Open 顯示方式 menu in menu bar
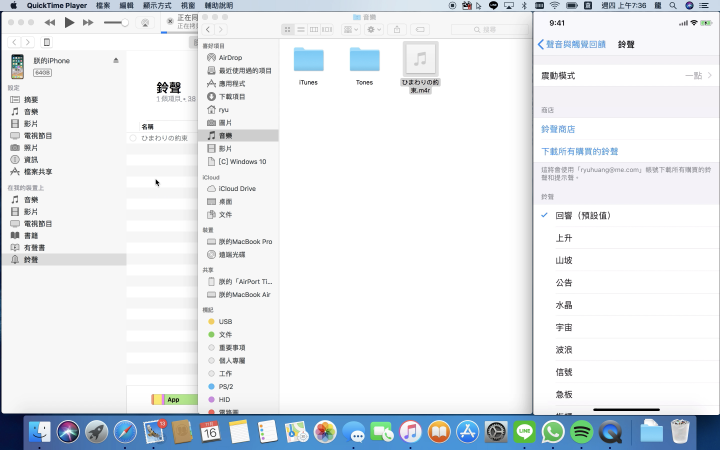 coord(157,6)
